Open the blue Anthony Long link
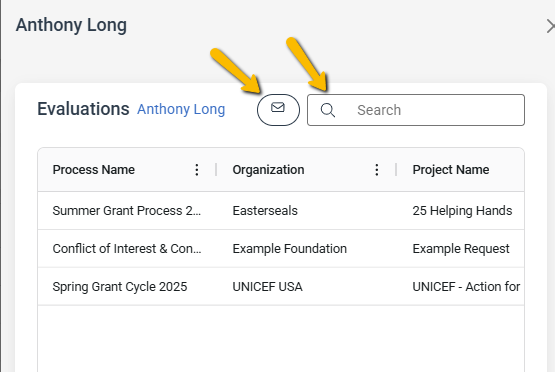The height and width of the screenshot is (372, 555). tap(181, 109)
